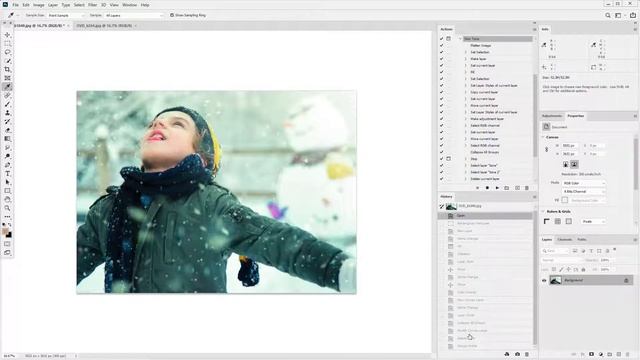The image size is (640, 360).
Task: Open the File menu
Action: click(x=16, y=5)
